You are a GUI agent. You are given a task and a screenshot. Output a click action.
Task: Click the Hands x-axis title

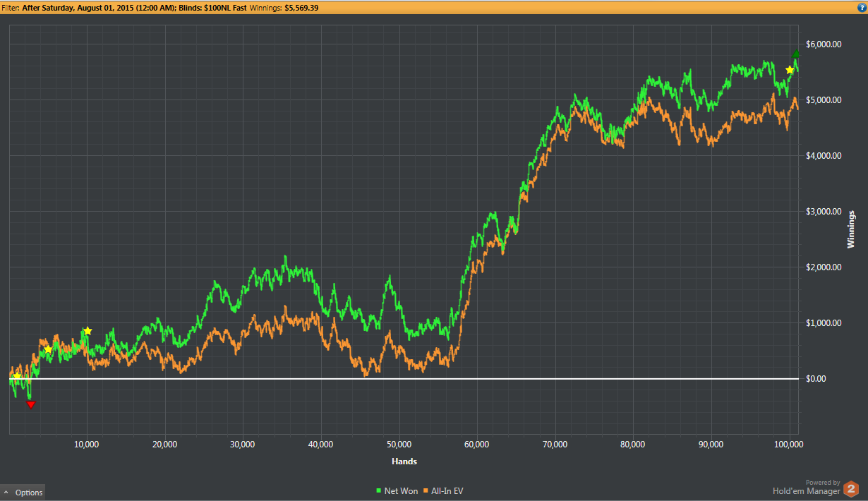click(x=404, y=461)
